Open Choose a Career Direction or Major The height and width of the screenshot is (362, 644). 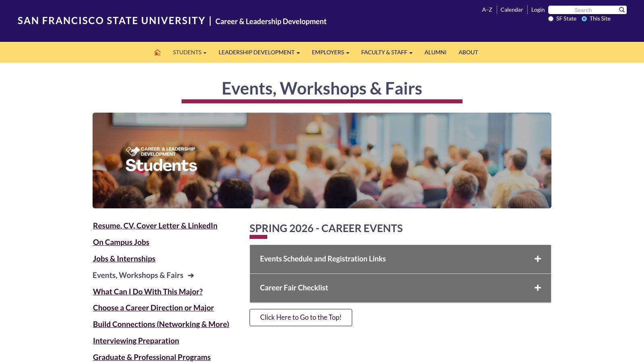point(153,308)
